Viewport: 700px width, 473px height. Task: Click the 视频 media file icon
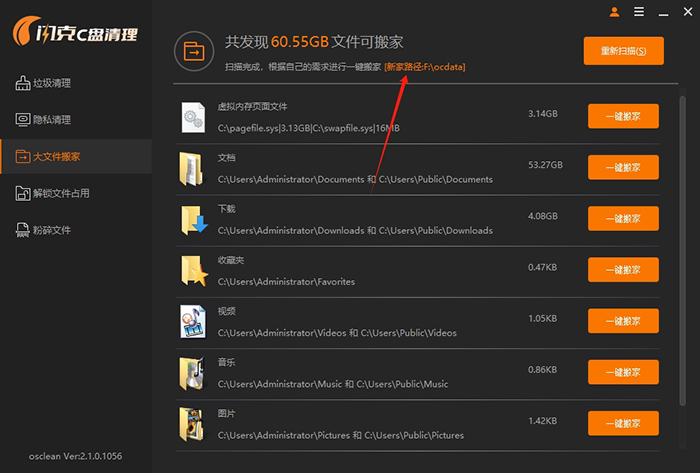[x=193, y=322]
